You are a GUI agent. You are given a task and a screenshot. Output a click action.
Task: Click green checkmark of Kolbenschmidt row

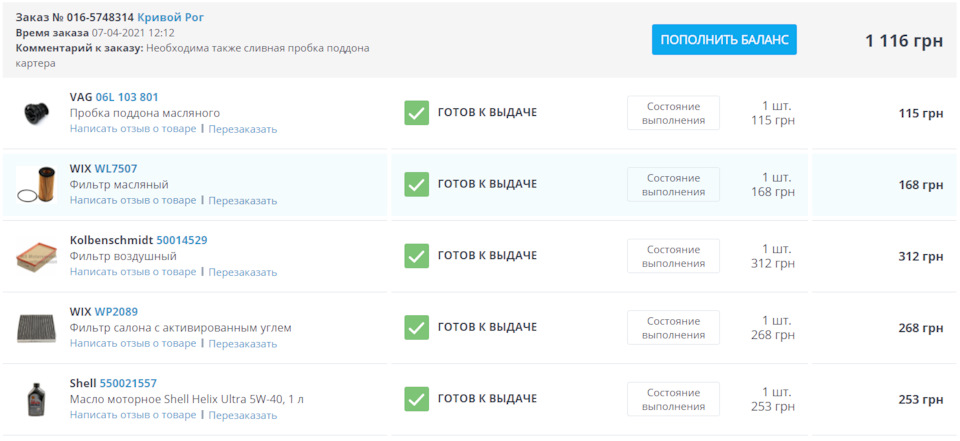[416, 256]
